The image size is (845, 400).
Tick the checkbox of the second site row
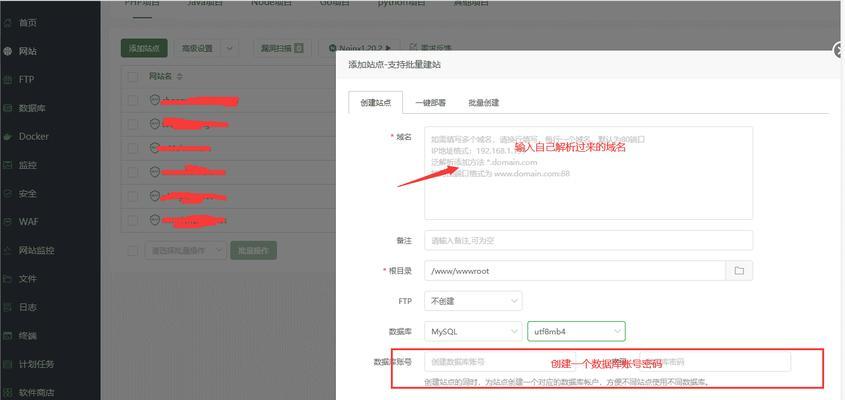pos(133,124)
